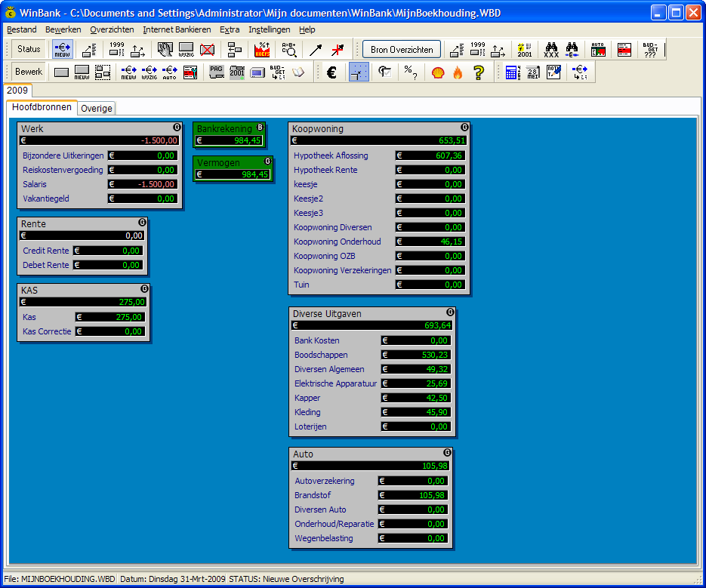Toggle the highlighted grid snap icon

tap(359, 72)
